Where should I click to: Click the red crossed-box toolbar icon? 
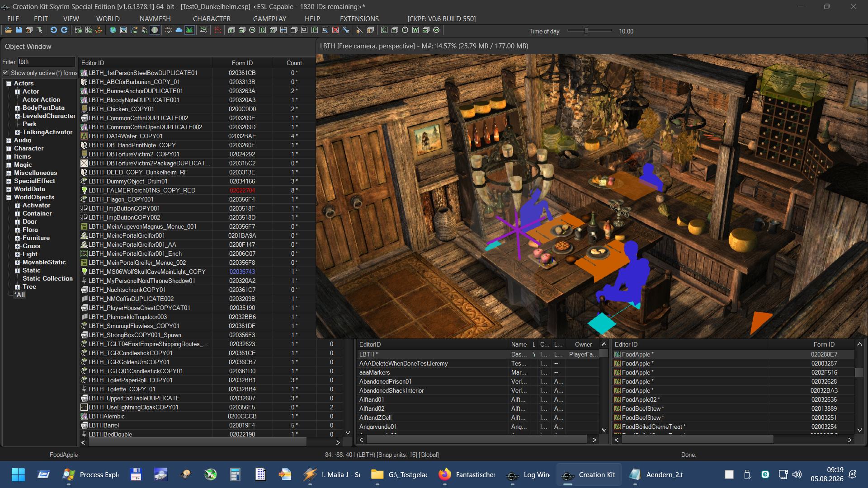point(335,30)
